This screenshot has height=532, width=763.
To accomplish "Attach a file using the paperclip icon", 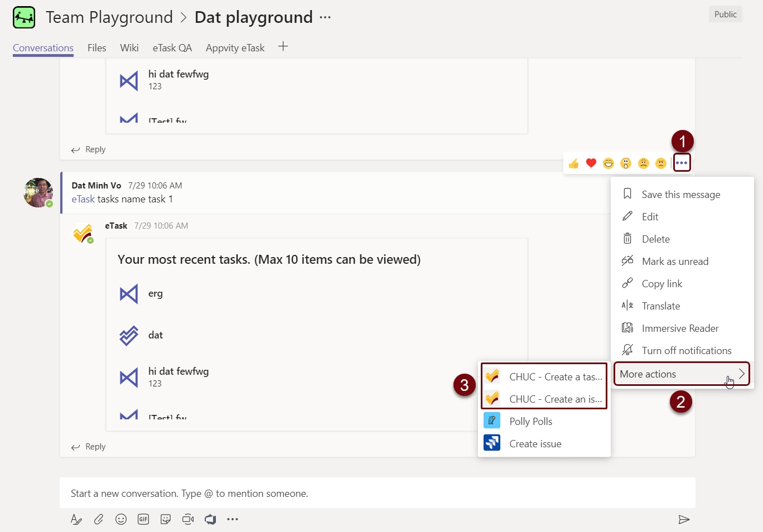I will tap(99, 519).
